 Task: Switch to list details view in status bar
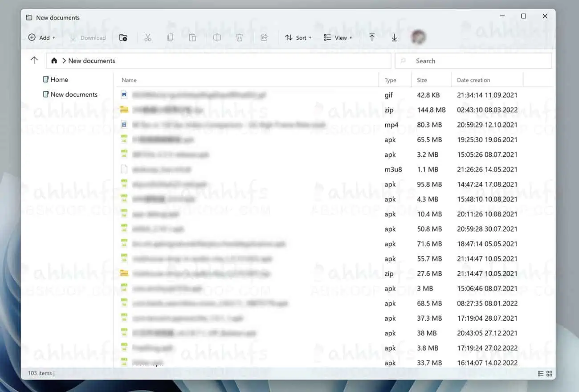(x=541, y=373)
